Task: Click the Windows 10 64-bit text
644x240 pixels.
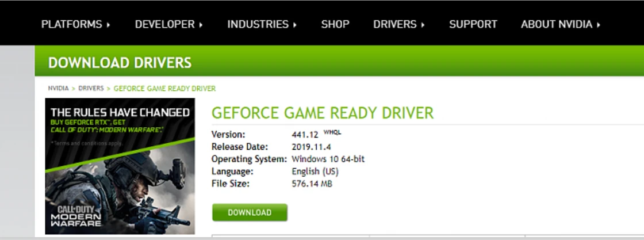Action: tap(328, 159)
